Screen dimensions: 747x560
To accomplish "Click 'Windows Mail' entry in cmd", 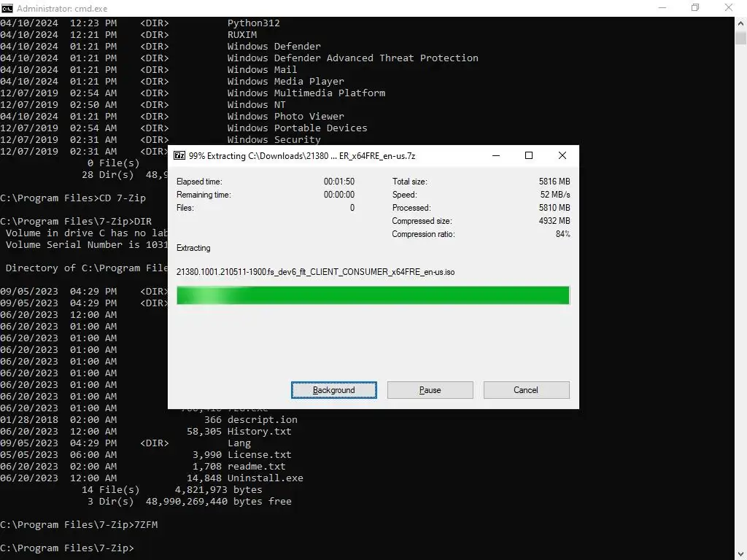I will [x=262, y=69].
